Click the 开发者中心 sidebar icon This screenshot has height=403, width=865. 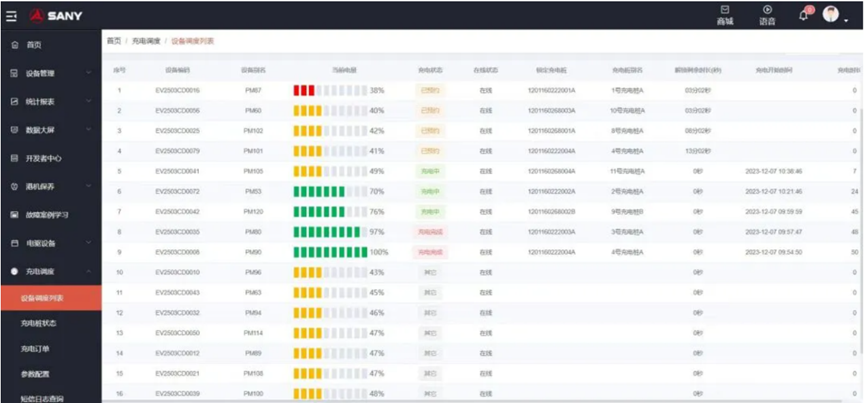point(14,158)
